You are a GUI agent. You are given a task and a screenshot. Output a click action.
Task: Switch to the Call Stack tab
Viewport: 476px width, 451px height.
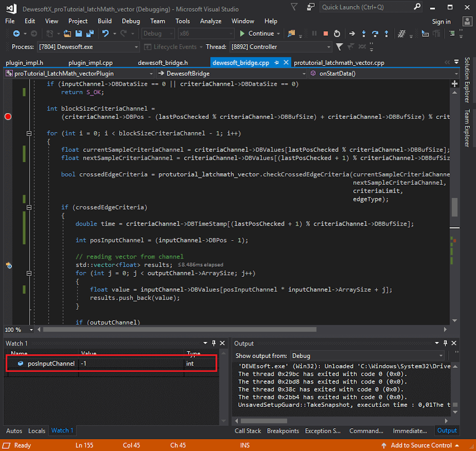coord(248,431)
